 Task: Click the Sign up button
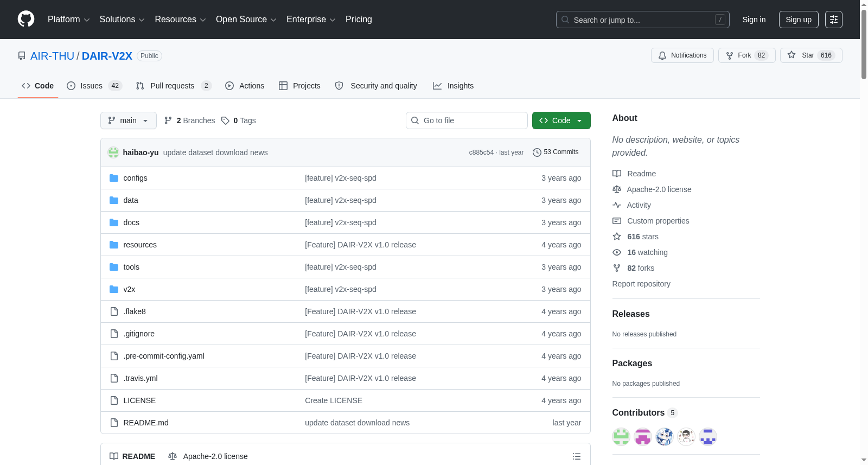click(x=799, y=20)
